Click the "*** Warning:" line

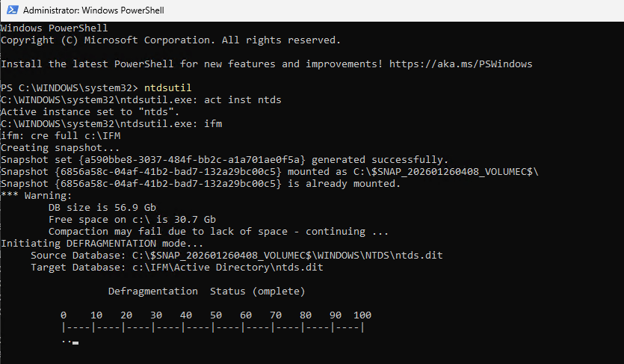tap(36, 195)
